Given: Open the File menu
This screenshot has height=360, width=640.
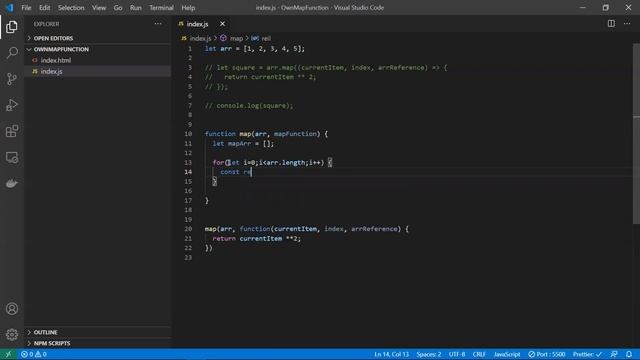Looking at the screenshot, I should [x=26, y=8].
